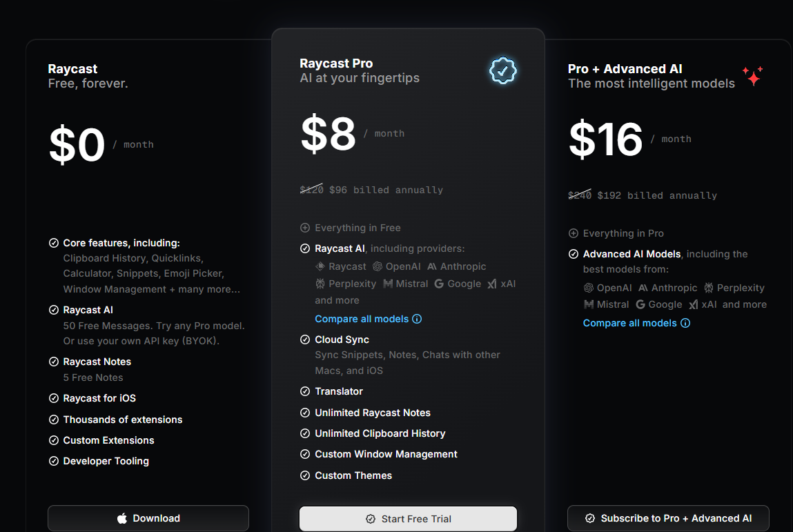Screen dimensions: 793x532
Task: Click the checkmark next to Custom Themes
Action: pos(304,475)
